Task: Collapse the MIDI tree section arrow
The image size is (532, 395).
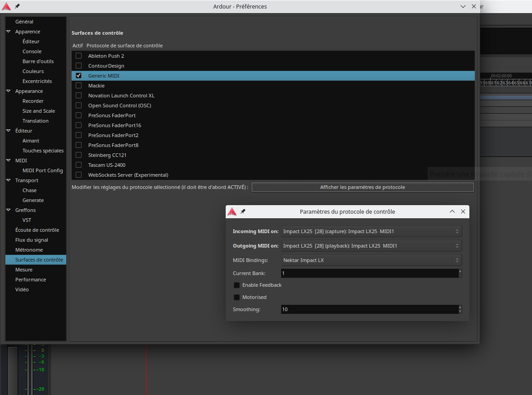Action: (x=9, y=161)
